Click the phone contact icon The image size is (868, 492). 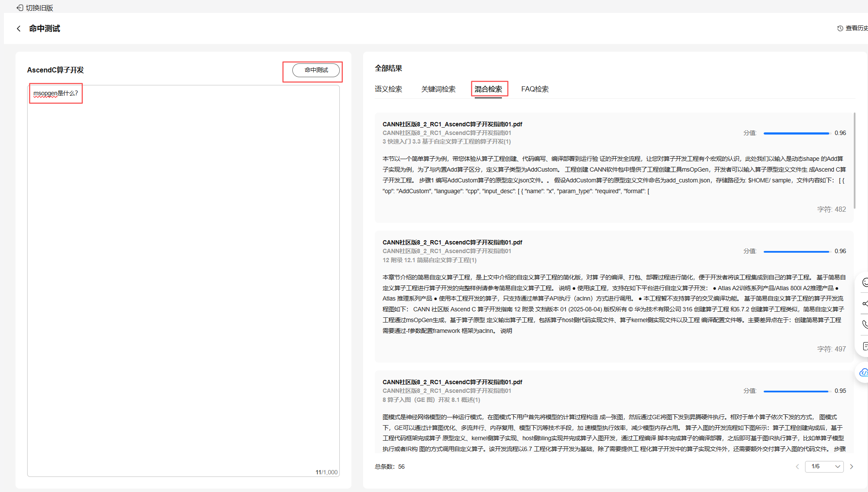[865, 324]
